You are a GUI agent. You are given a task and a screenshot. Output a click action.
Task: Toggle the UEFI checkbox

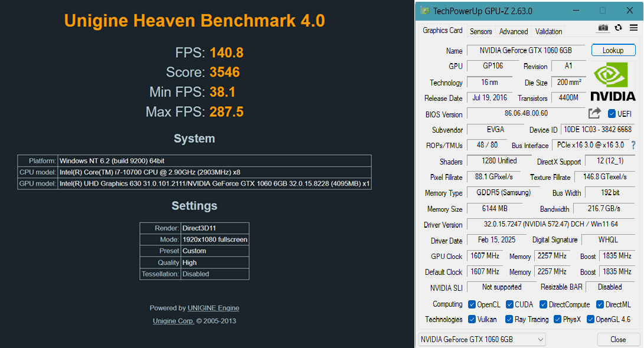pos(612,114)
